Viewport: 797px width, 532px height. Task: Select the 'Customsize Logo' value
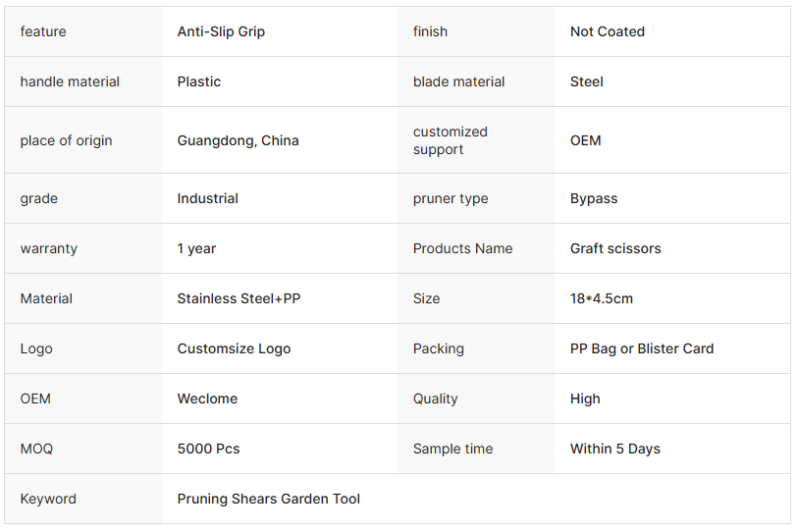(x=234, y=348)
